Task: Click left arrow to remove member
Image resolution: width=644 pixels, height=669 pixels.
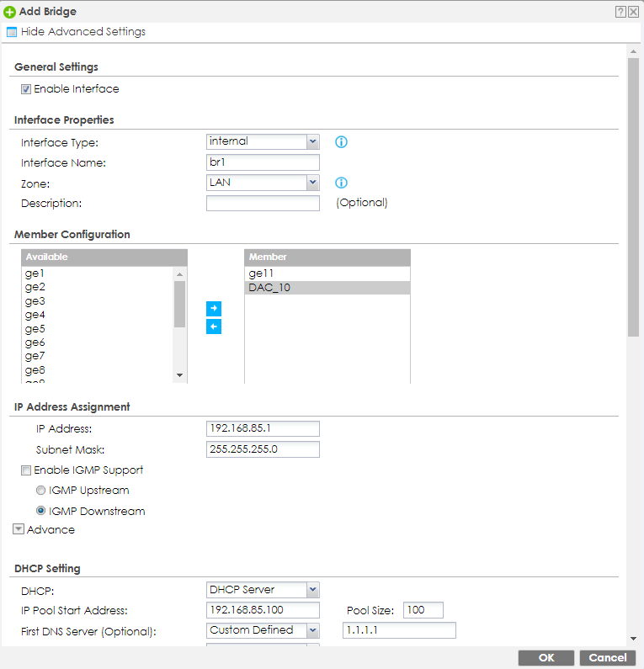Action: coord(214,327)
